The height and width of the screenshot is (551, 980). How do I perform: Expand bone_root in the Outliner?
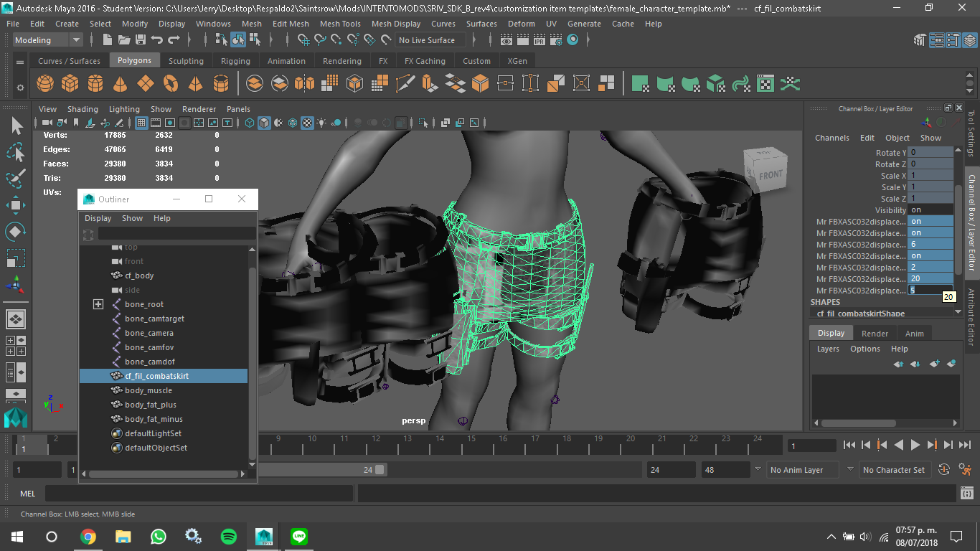[x=98, y=304]
